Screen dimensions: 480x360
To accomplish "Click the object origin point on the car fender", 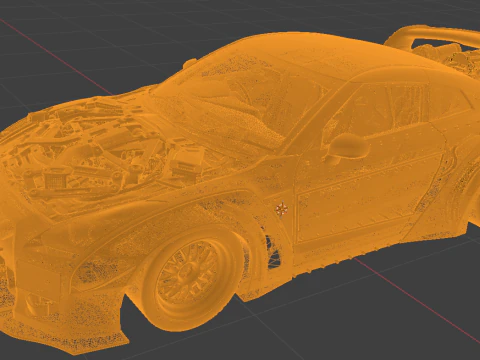I will click(x=282, y=209).
